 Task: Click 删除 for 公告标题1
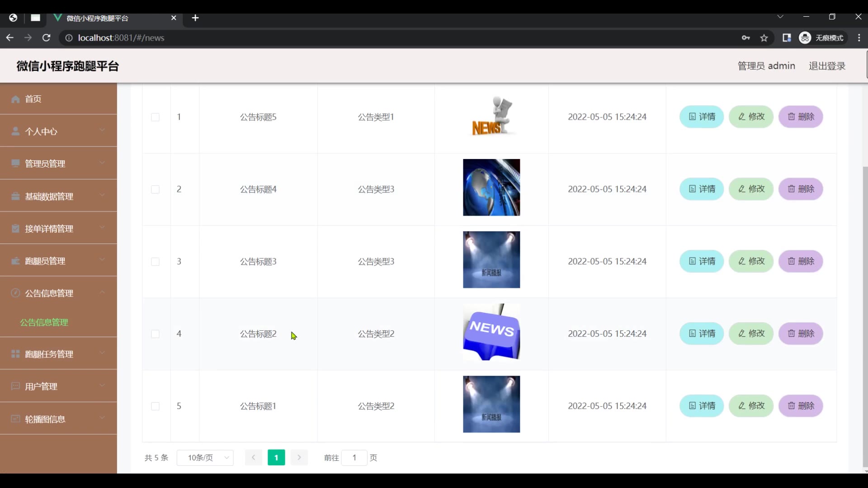tap(801, 406)
